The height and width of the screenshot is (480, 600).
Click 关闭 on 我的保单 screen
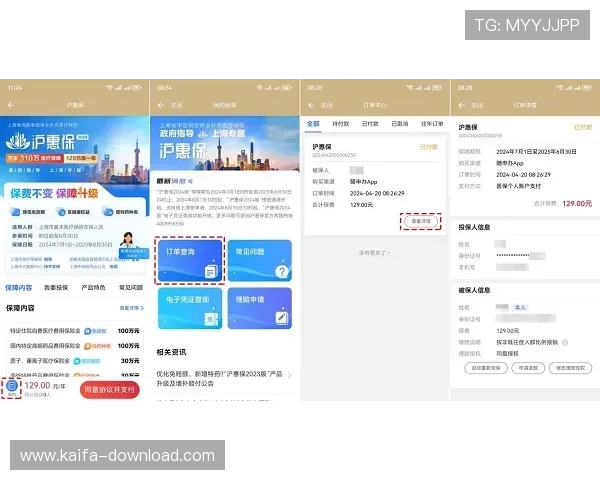click(x=176, y=105)
